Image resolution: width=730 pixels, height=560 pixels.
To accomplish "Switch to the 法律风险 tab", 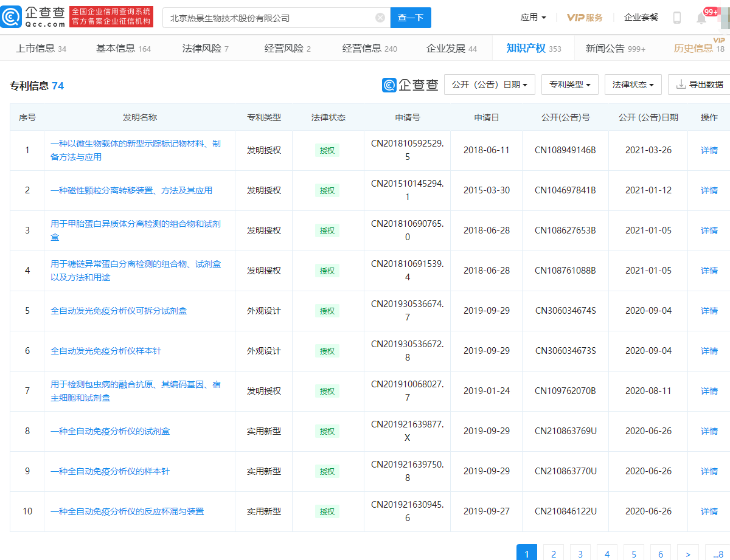I will click(x=205, y=49).
